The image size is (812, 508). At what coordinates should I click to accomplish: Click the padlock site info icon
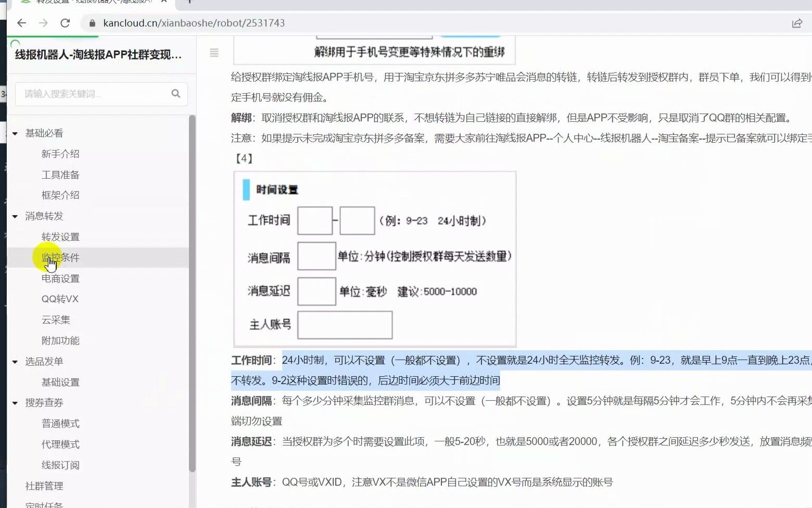93,23
